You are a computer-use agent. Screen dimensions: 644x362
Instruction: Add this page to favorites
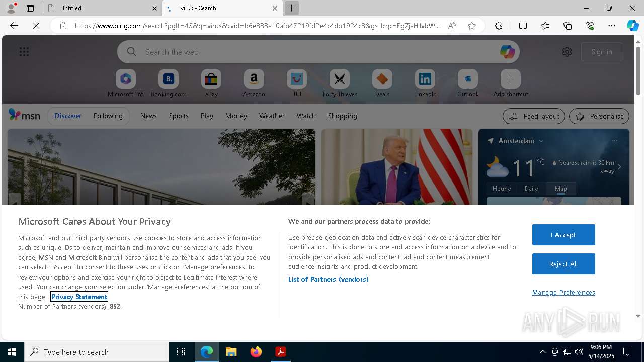coord(472,26)
